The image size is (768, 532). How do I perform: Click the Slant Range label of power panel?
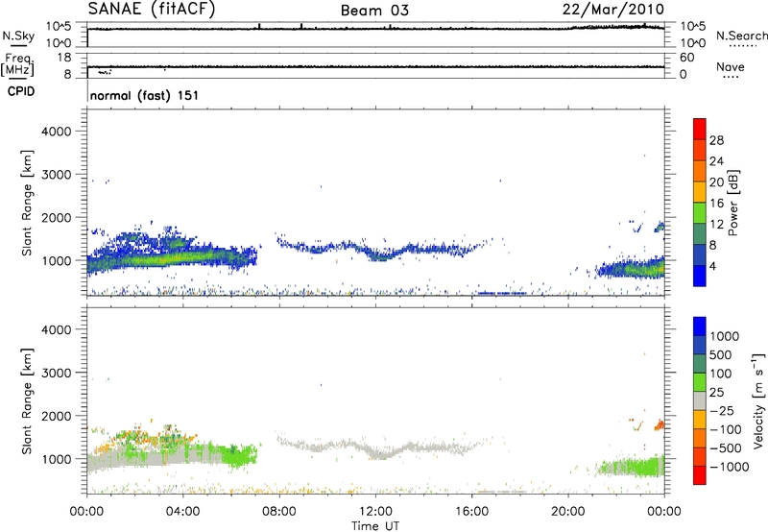pos(27,203)
